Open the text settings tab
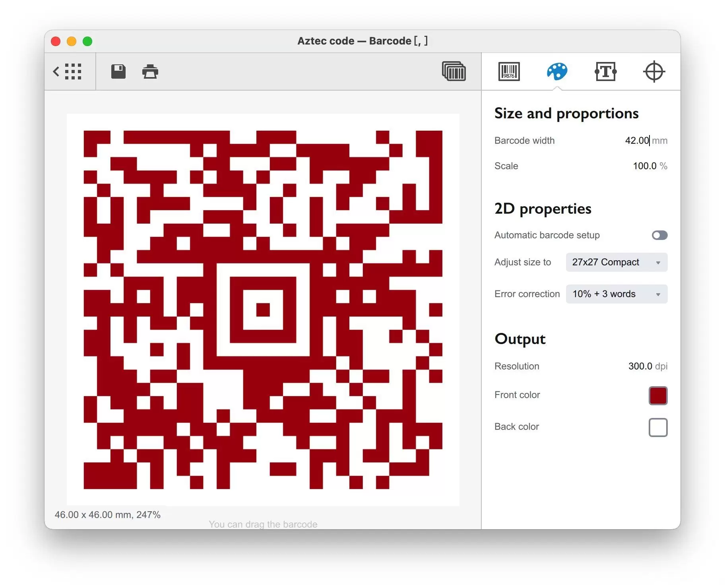The height and width of the screenshot is (588, 725). (605, 72)
